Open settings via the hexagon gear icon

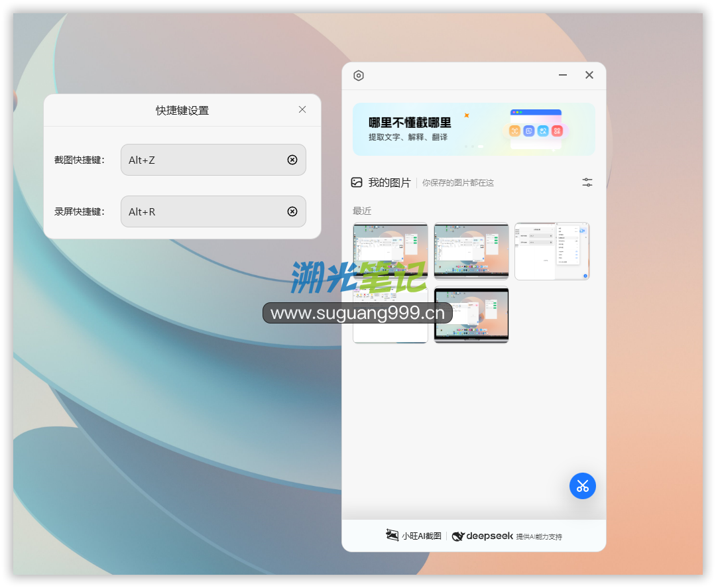[359, 76]
